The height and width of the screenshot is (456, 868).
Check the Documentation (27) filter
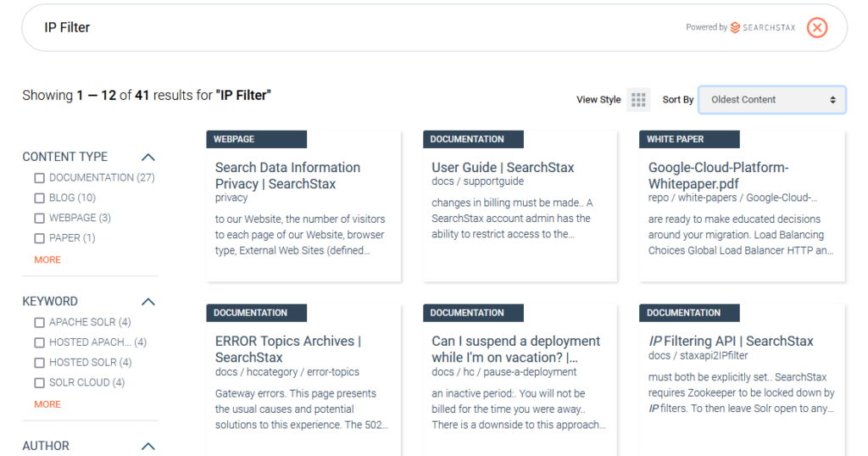[x=39, y=178]
